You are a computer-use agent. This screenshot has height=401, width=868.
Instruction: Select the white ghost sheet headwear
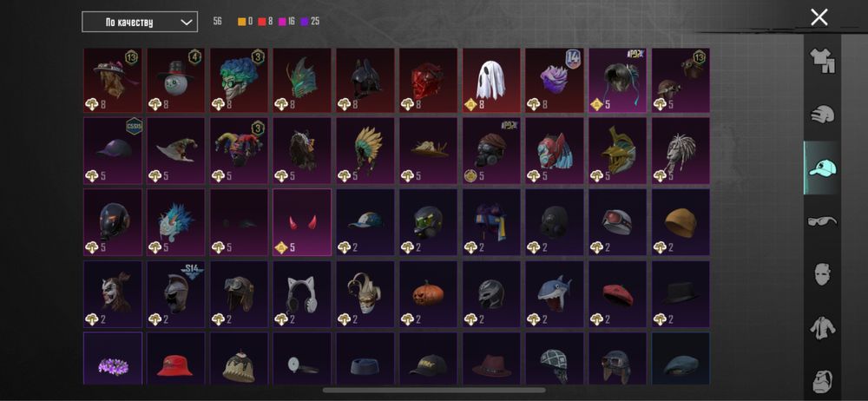pos(491,81)
